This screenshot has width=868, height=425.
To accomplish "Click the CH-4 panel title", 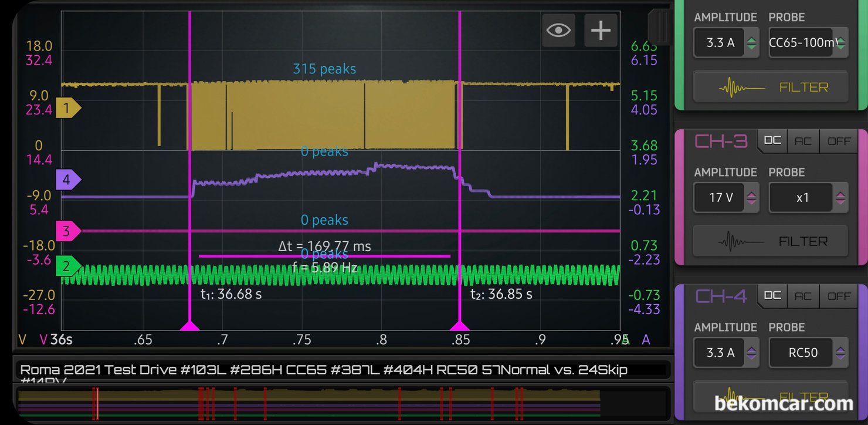I will (x=721, y=296).
